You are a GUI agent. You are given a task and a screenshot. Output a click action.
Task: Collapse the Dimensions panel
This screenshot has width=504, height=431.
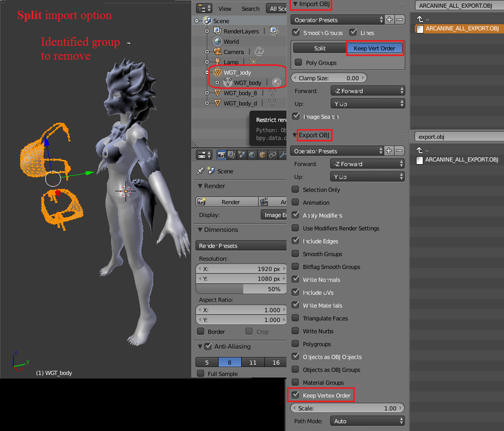pos(200,230)
